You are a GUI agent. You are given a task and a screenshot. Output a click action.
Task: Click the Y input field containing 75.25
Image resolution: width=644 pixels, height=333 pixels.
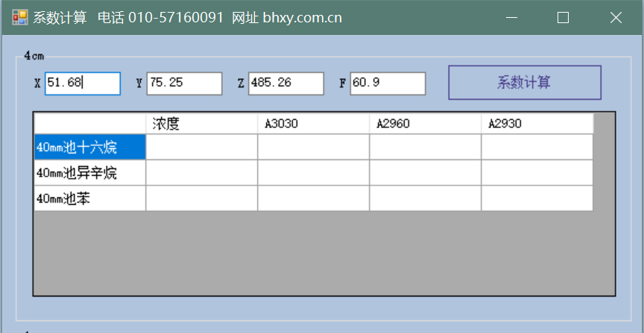pyautogui.click(x=184, y=83)
